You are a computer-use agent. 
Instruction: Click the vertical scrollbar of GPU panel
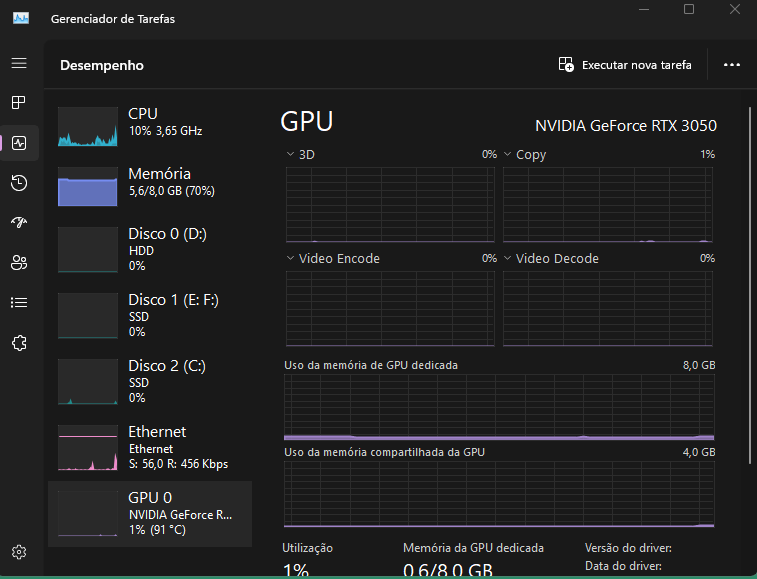click(x=750, y=285)
